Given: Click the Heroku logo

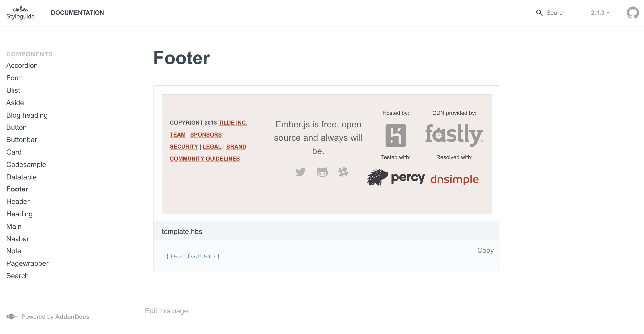Looking at the screenshot, I should (x=396, y=135).
